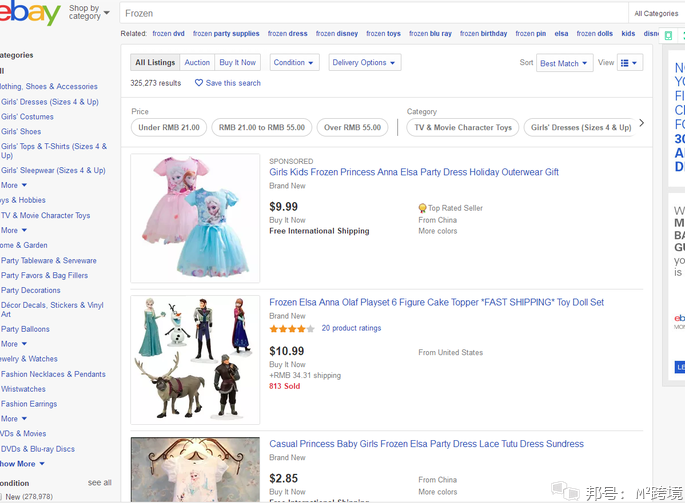This screenshot has height=503, width=685.
Task: Click the Frozen figures playset thumbnail
Action: (x=195, y=360)
